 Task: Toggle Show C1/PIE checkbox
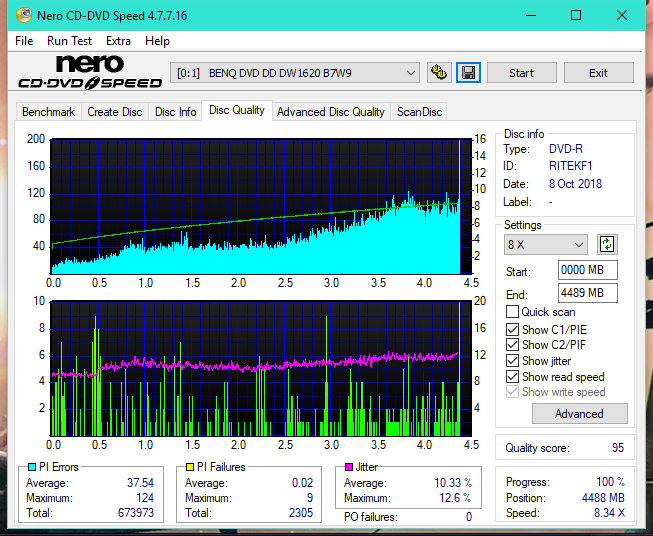(512, 329)
